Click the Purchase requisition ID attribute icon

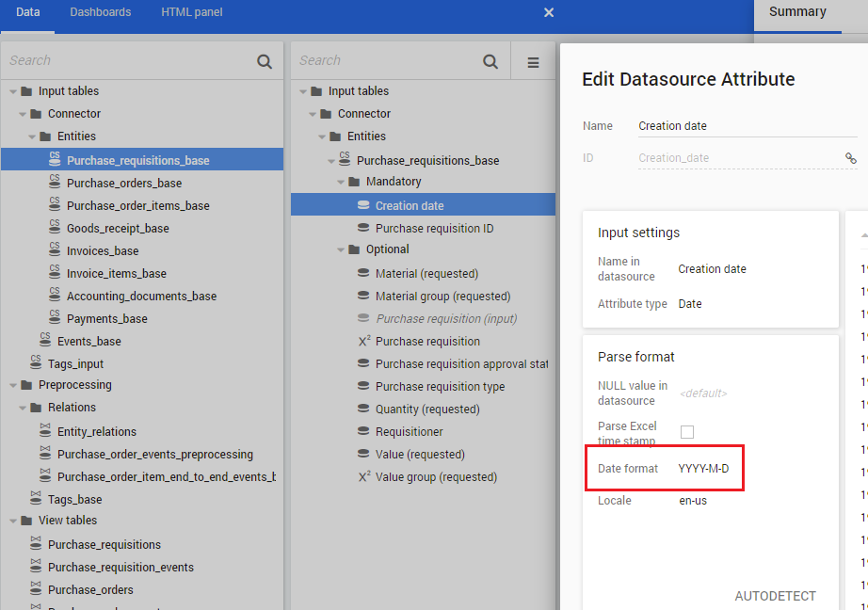pyautogui.click(x=363, y=229)
